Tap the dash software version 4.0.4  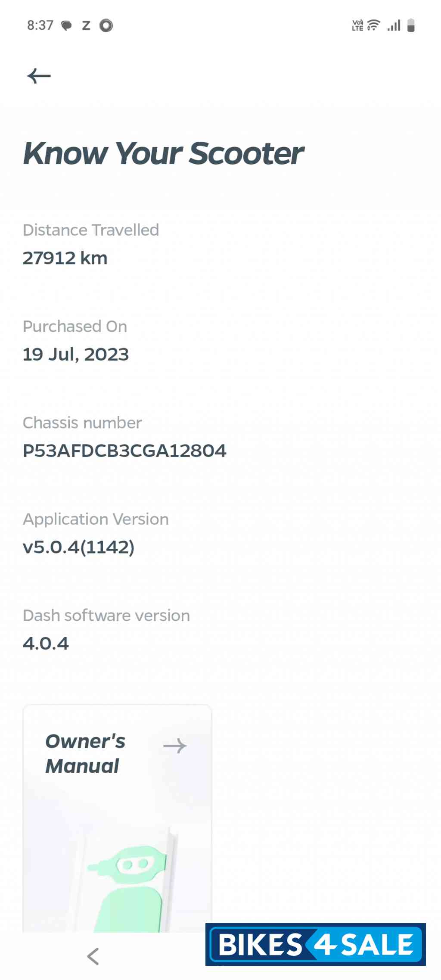[46, 644]
